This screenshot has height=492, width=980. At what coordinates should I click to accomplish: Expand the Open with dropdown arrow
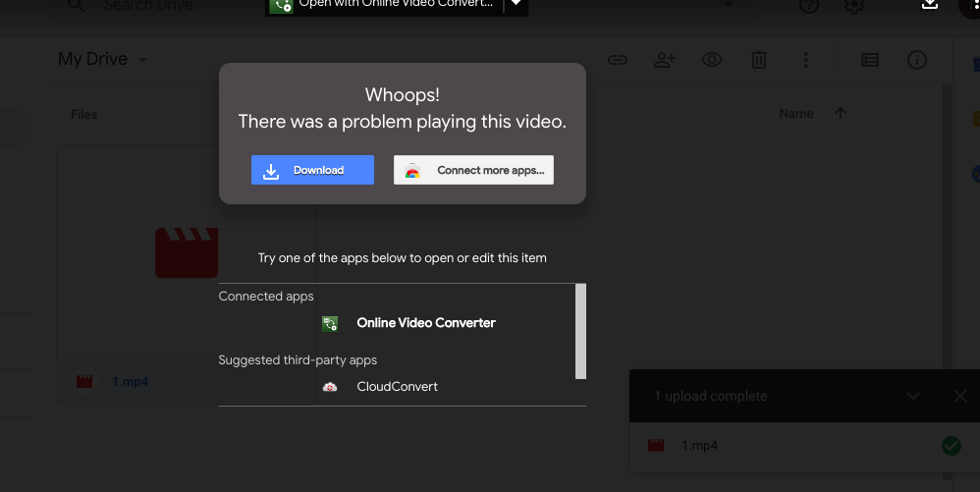click(516, 4)
